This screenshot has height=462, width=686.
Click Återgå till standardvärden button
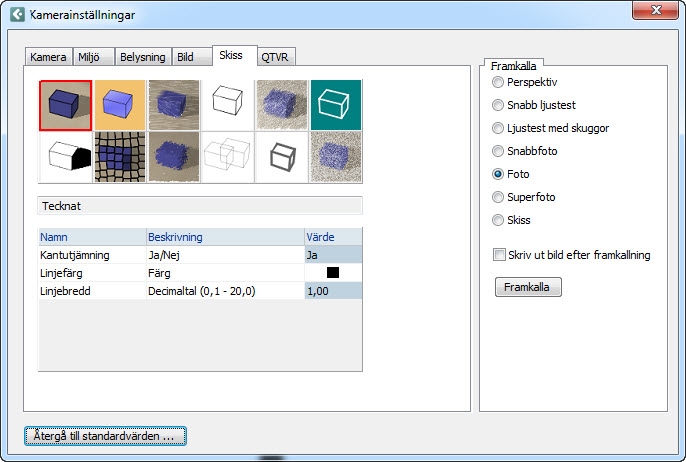pos(105,436)
